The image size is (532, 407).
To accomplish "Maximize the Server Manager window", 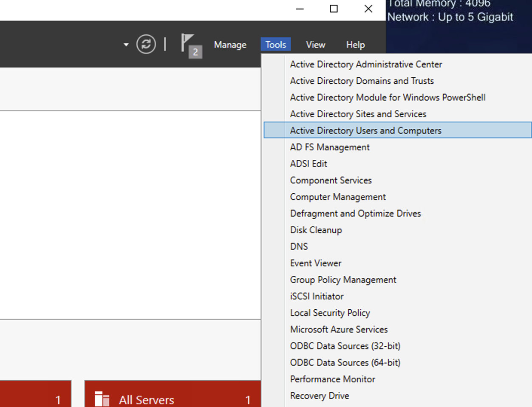I will pyautogui.click(x=334, y=9).
